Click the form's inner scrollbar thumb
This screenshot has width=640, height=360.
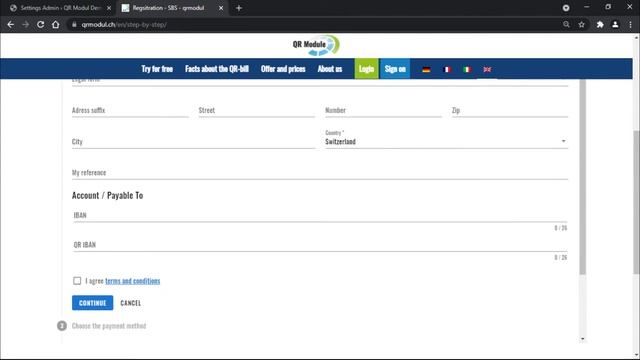582,176
